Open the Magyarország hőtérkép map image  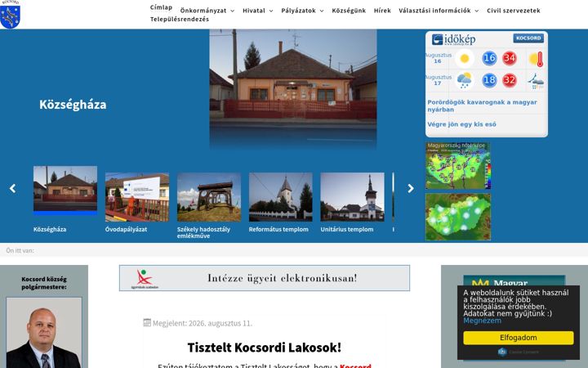458,165
